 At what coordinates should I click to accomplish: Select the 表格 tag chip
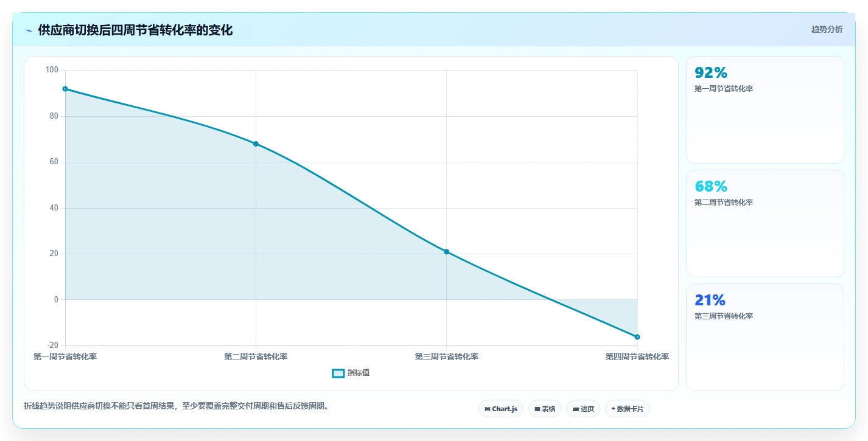545,409
